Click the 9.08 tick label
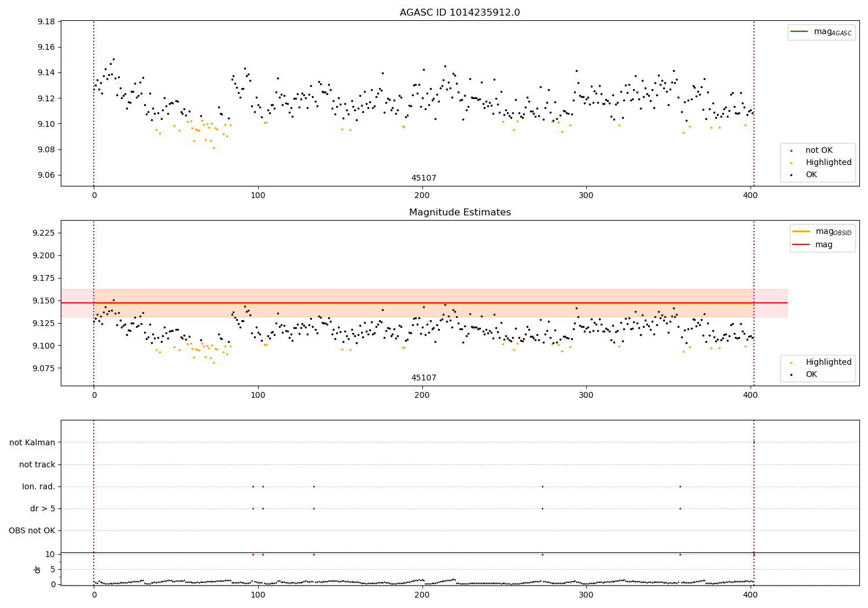This screenshot has width=868, height=608. (x=46, y=150)
